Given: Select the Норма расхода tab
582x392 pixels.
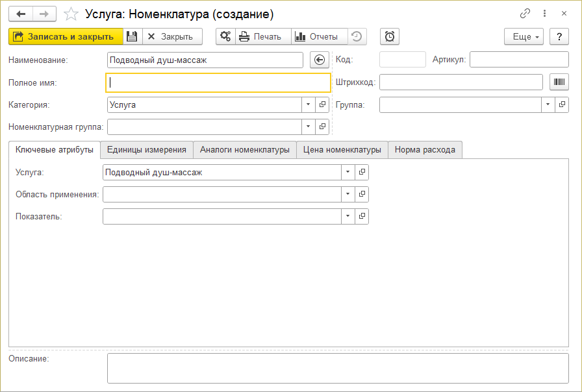Looking at the screenshot, I should click(425, 150).
